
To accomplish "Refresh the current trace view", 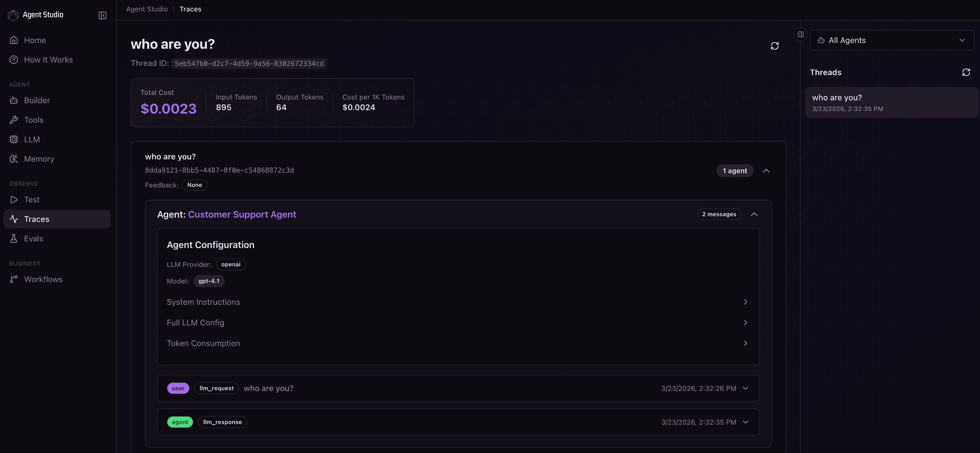I will (775, 46).
